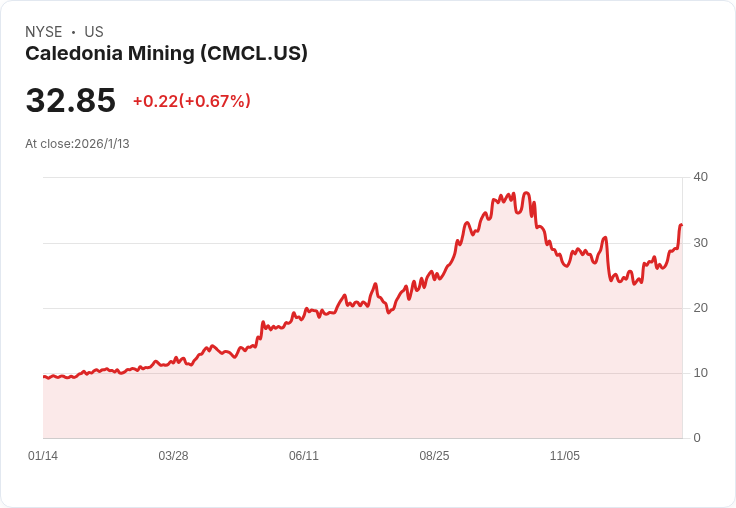Click the 30 price axis label

point(700,243)
